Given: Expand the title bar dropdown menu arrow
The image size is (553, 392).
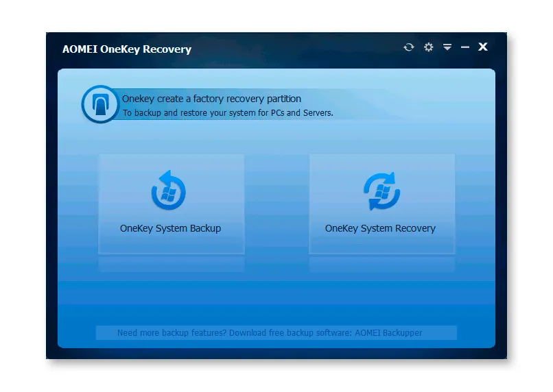Looking at the screenshot, I should (447, 47).
